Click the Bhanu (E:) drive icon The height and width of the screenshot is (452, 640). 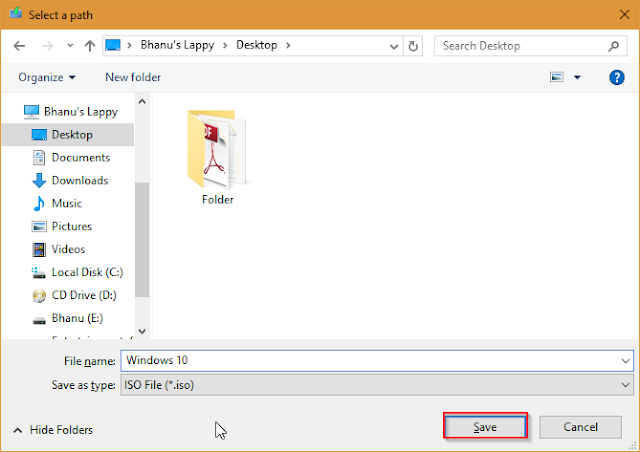39,321
